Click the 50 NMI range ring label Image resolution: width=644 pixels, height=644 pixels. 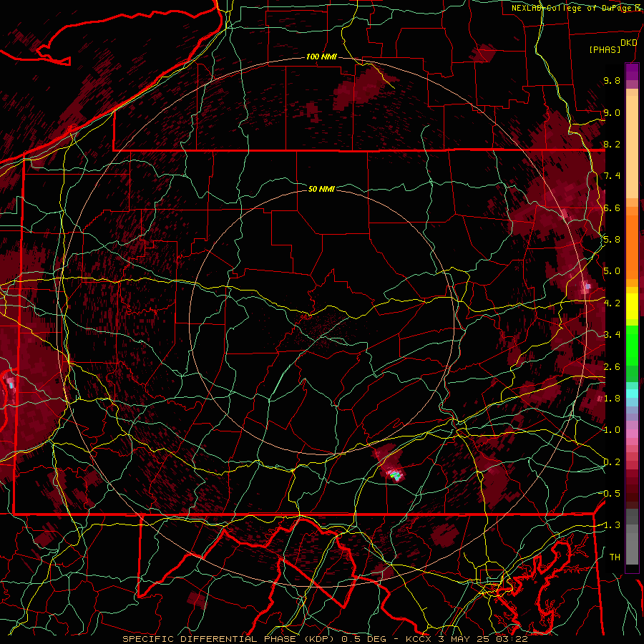click(x=321, y=189)
